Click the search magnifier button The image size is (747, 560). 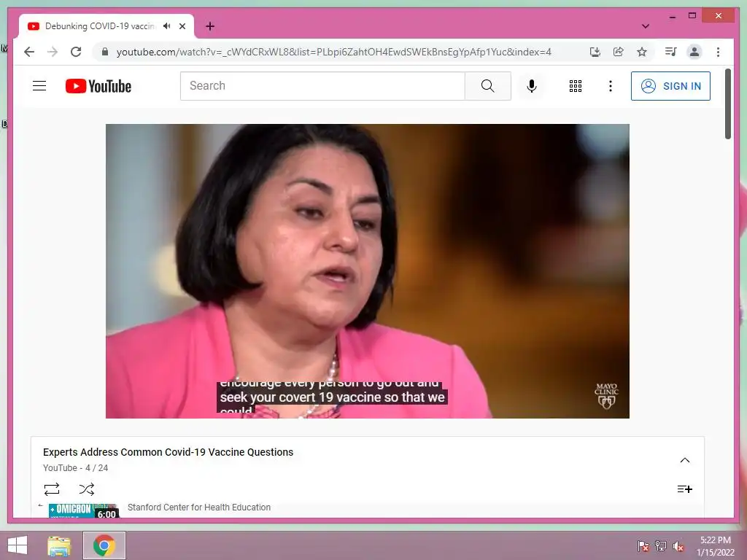[x=487, y=86]
